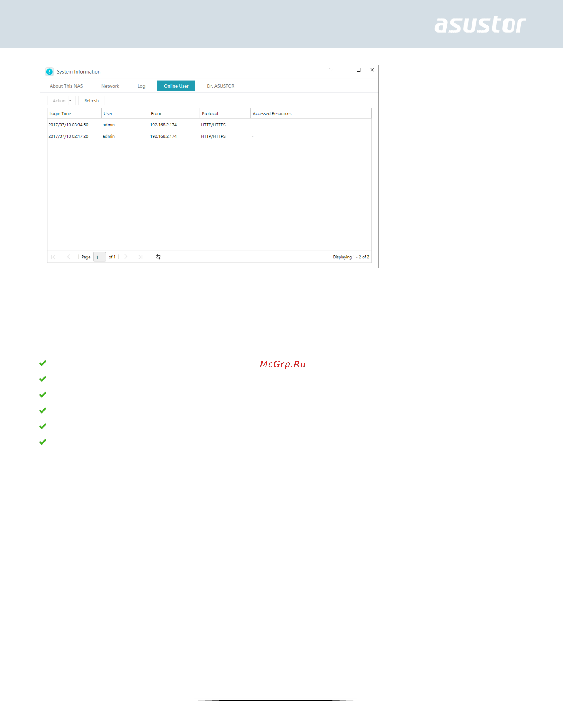The height and width of the screenshot is (728, 563).
Task: Open the Log tab
Action: (x=141, y=86)
